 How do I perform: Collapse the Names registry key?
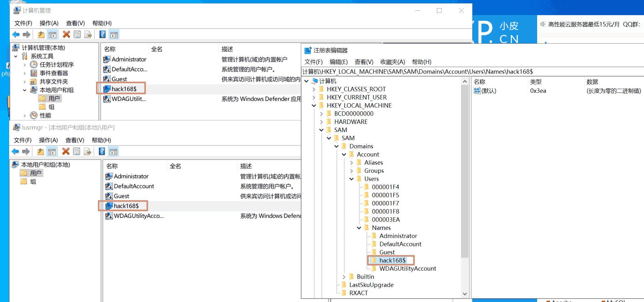coord(359,228)
